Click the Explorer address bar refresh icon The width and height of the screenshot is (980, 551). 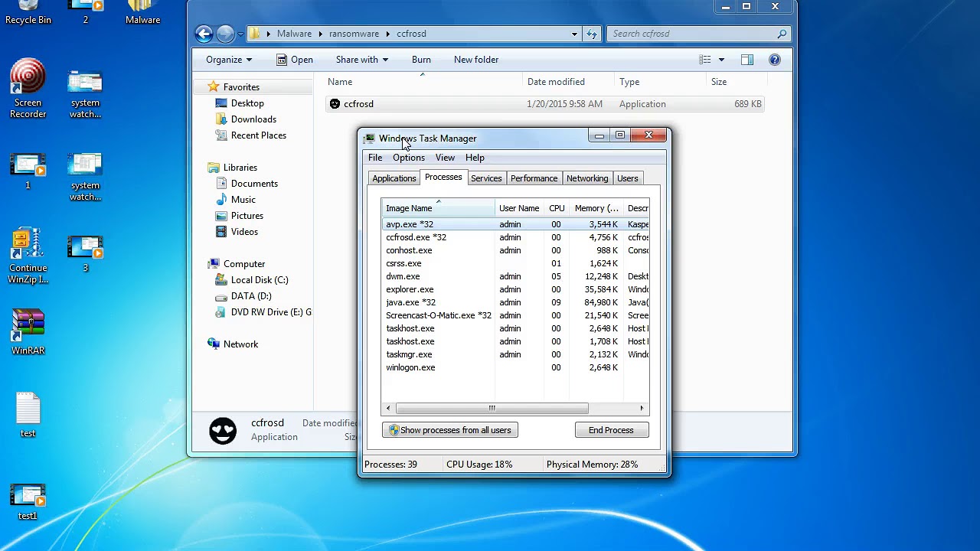click(591, 34)
